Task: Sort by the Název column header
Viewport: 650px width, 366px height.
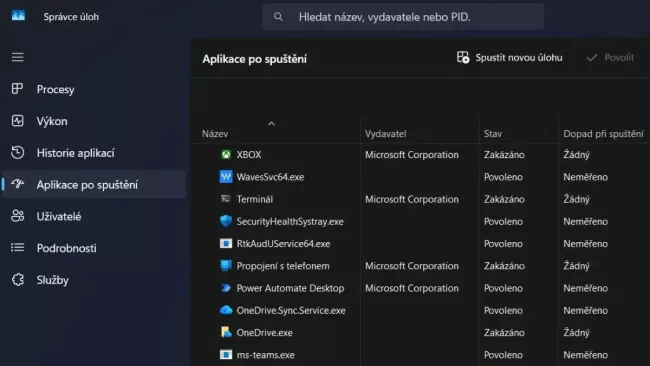Action: [215, 134]
